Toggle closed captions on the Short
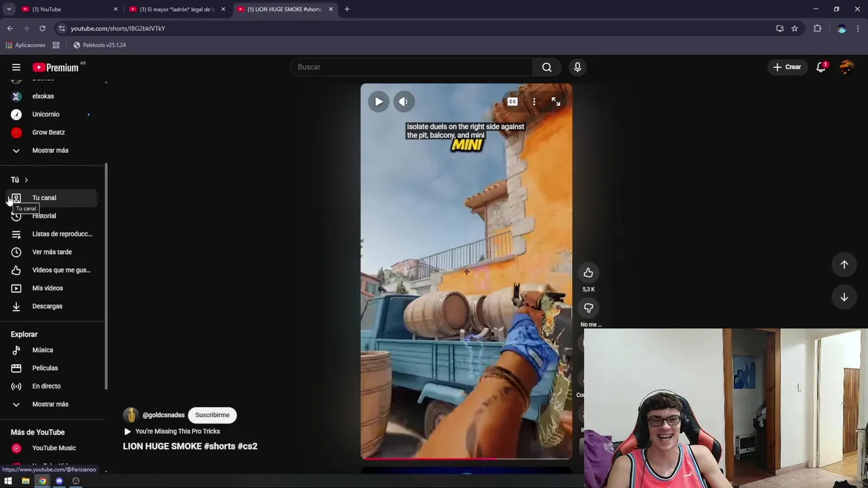The height and width of the screenshot is (488, 868). pyautogui.click(x=513, y=102)
